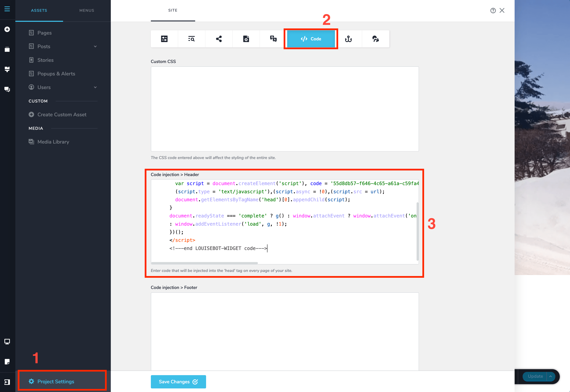Click the 'end LOUISEBOT-WIDGET code' comment line

tap(218, 248)
